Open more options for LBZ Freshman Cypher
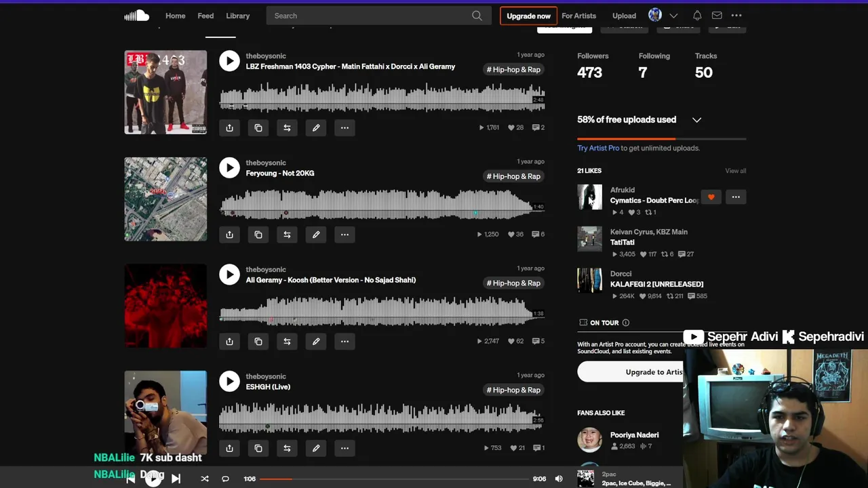The height and width of the screenshot is (488, 868). click(344, 128)
